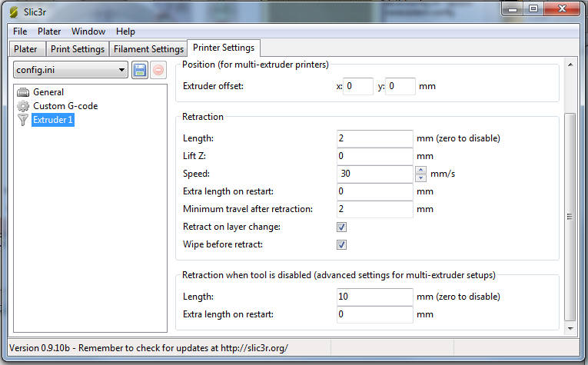Click the Extruder offset x field
The image size is (588, 365).
[x=358, y=86]
